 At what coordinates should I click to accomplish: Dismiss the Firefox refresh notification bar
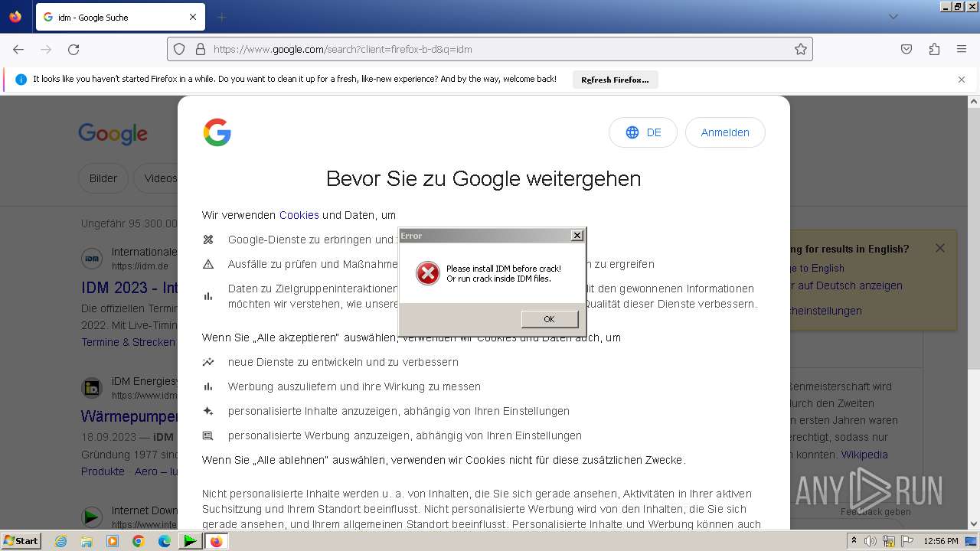(962, 80)
